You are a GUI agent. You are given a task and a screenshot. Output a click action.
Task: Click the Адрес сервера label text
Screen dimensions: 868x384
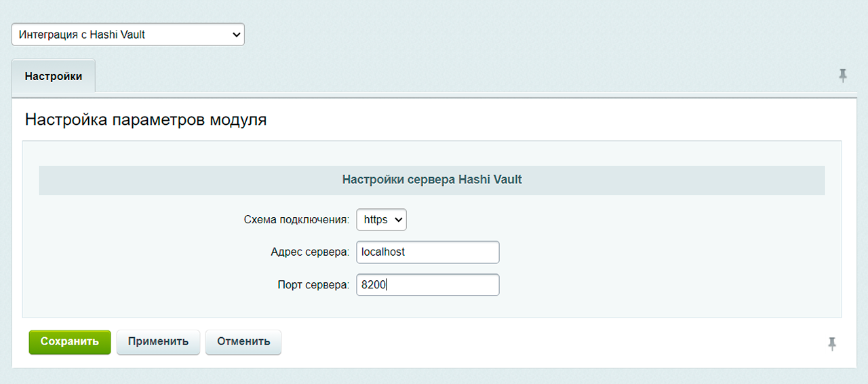pyautogui.click(x=310, y=252)
